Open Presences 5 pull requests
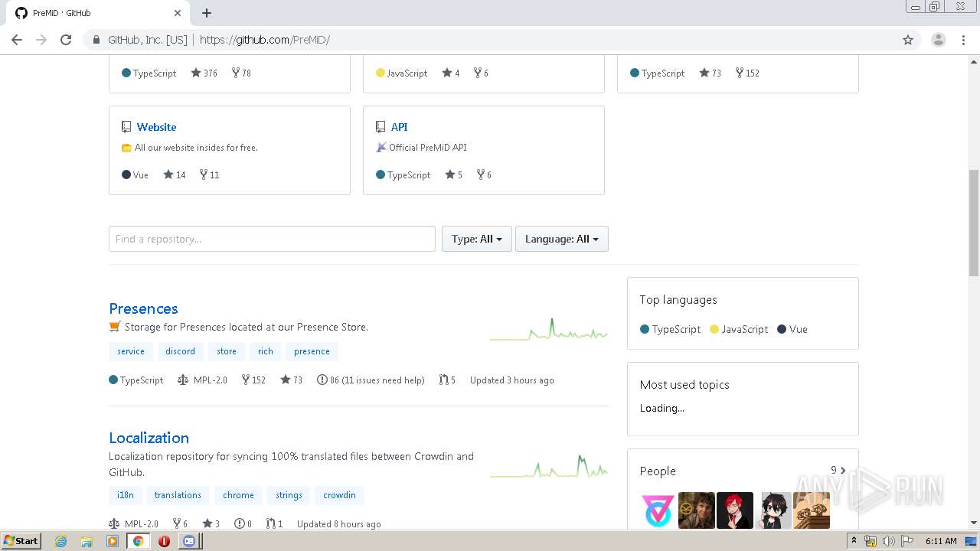The width and height of the screenshot is (980, 551). point(447,380)
